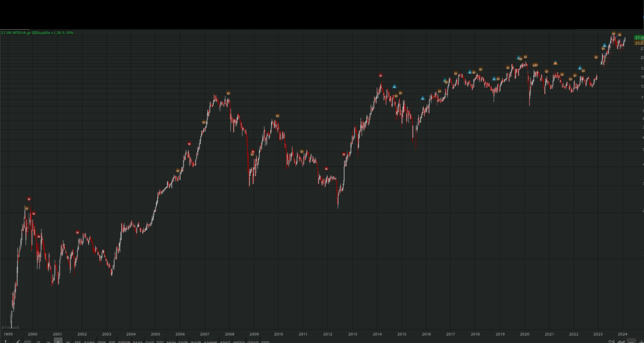Select the orange D marker in 2011
This screenshot has width=644, height=343.
[x=302, y=152]
